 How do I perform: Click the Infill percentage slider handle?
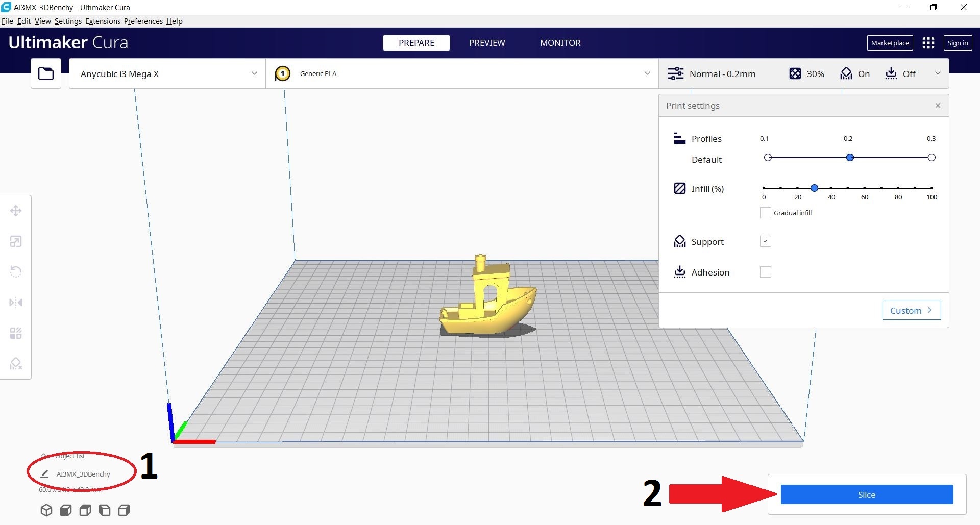coord(814,188)
